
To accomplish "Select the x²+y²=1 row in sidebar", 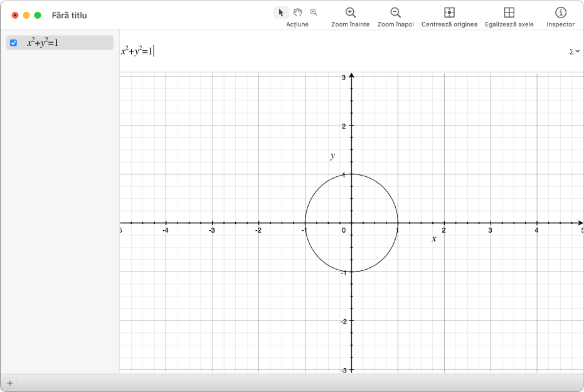I will [x=60, y=43].
